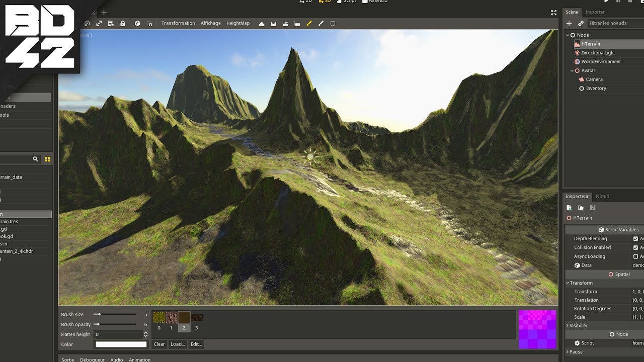
Task: Click the Spatial section header
Action: 604,275
